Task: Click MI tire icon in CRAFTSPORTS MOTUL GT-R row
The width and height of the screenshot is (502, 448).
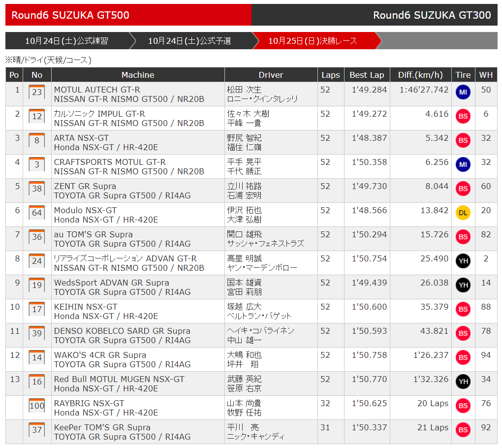Action: point(463,164)
